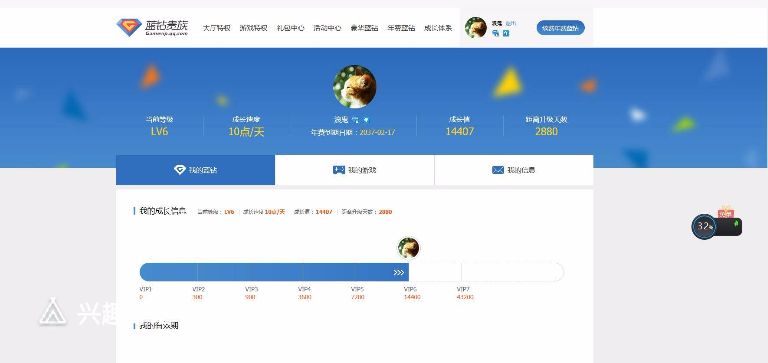Click the 2880 value on banner
Screen dimensions: 768x363
[546, 131]
